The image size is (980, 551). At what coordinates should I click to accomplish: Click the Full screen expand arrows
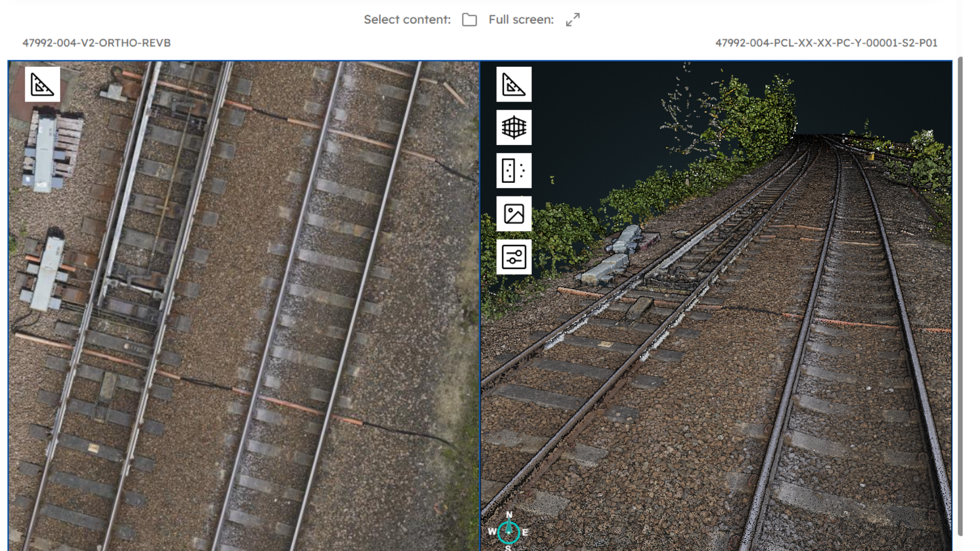coord(573,20)
